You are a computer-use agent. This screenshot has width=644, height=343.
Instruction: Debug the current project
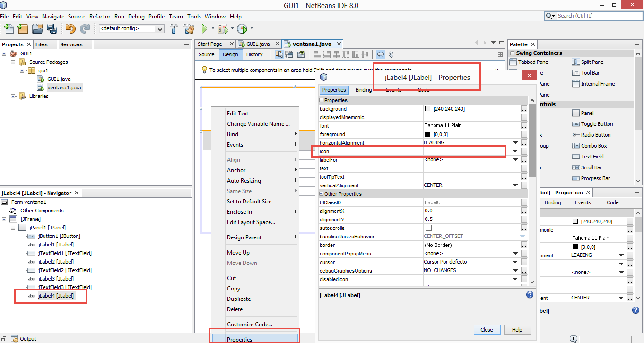pyautogui.click(x=222, y=29)
